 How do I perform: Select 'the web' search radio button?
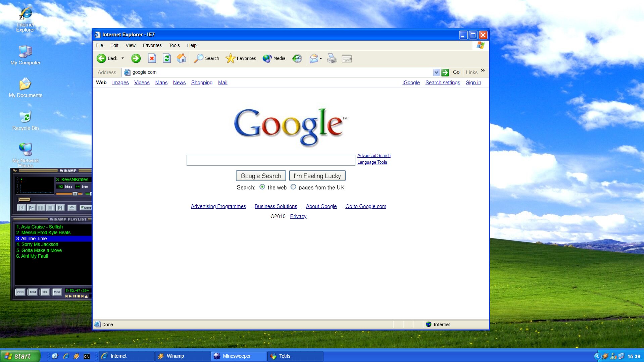point(262,187)
